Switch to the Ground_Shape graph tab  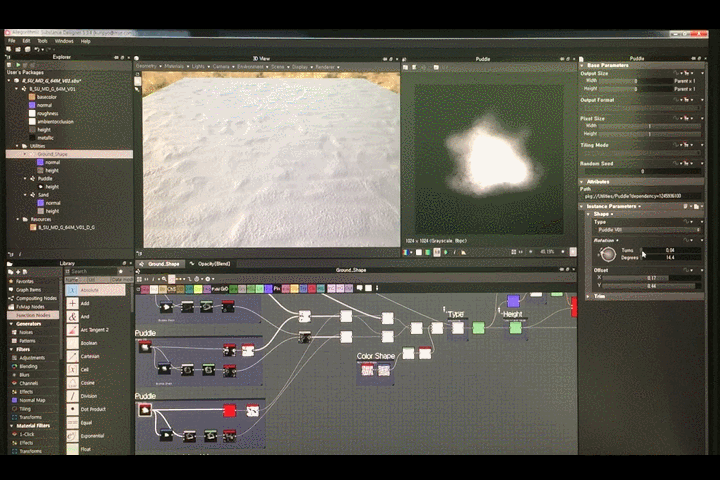click(x=160, y=264)
